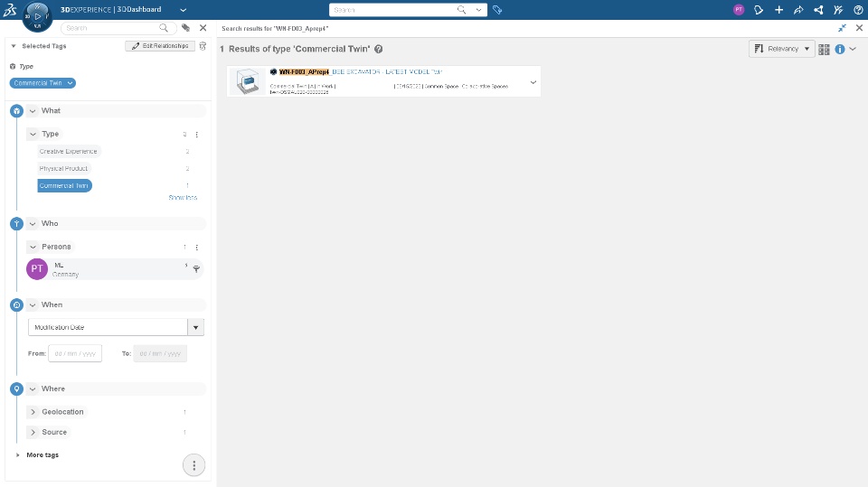Switch results to tile view
868x487 pixels.
coord(824,50)
